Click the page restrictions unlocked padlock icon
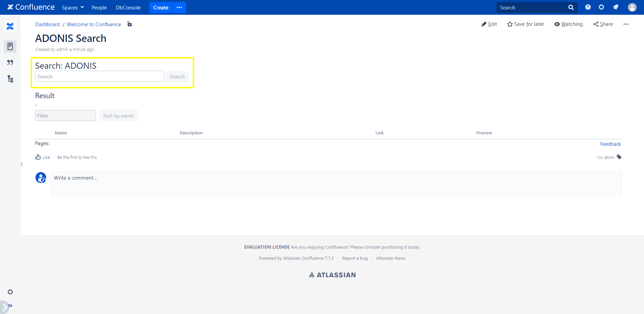Screen dimensions: 644x314 (x=129, y=24)
